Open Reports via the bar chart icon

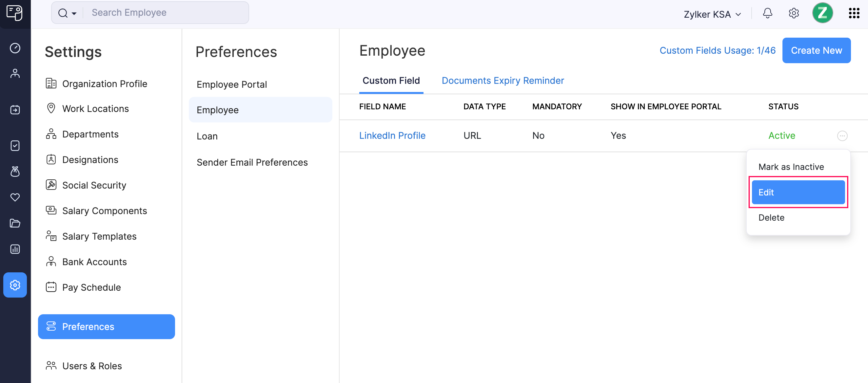[15, 249]
